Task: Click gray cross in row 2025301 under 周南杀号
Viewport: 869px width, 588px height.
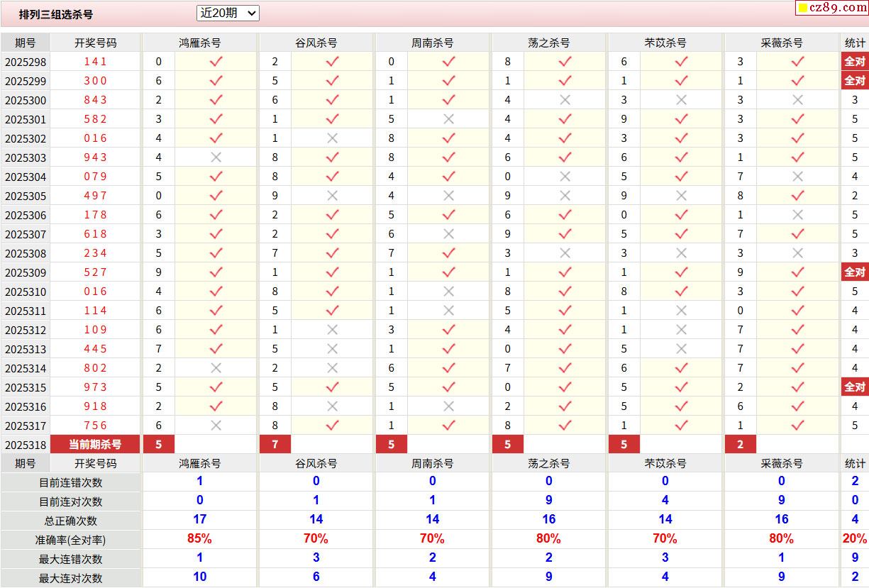Action: [448, 119]
